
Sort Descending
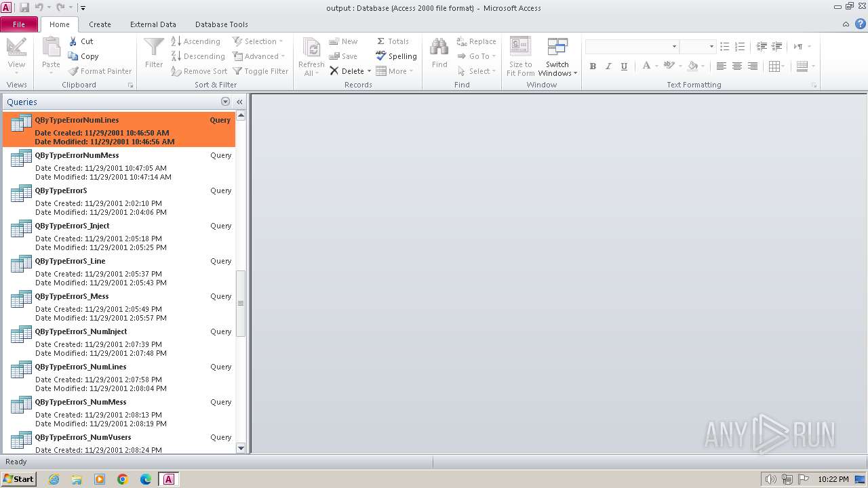pos(198,56)
